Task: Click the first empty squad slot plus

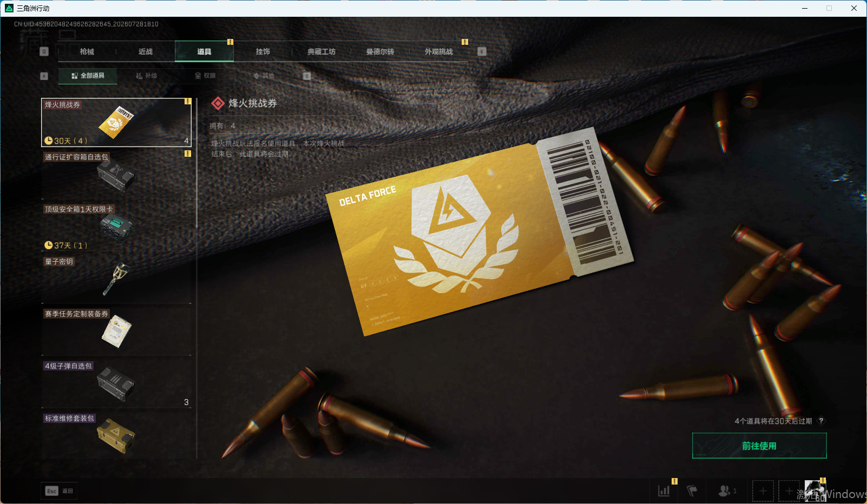Action: pos(763,491)
